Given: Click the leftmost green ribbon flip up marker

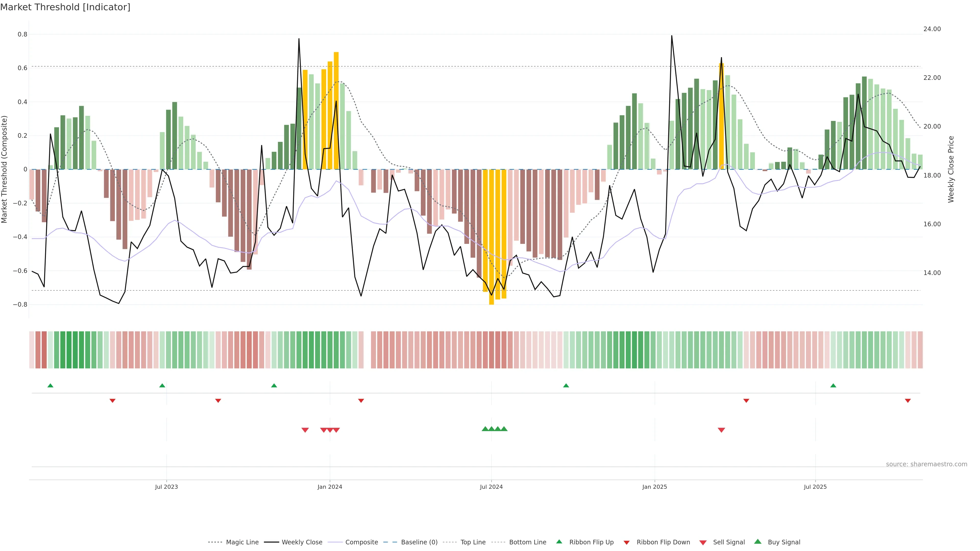Looking at the screenshot, I should tap(50, 386).
